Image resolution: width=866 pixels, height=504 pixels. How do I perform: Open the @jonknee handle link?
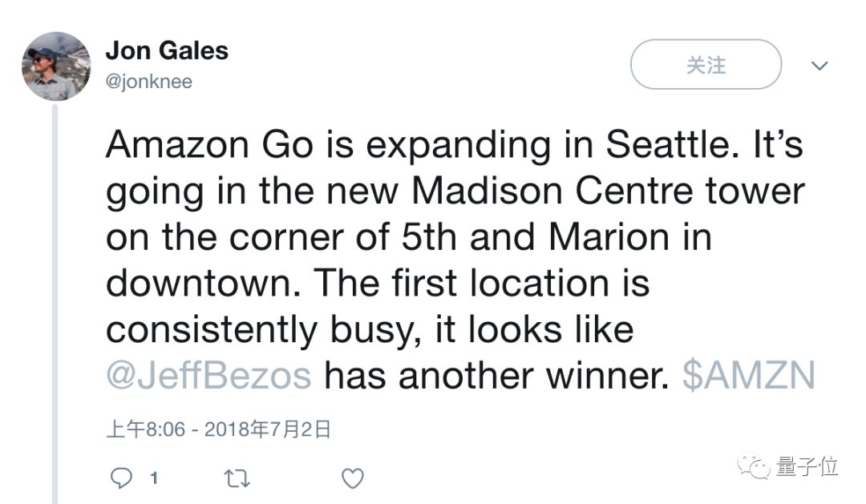149,82
